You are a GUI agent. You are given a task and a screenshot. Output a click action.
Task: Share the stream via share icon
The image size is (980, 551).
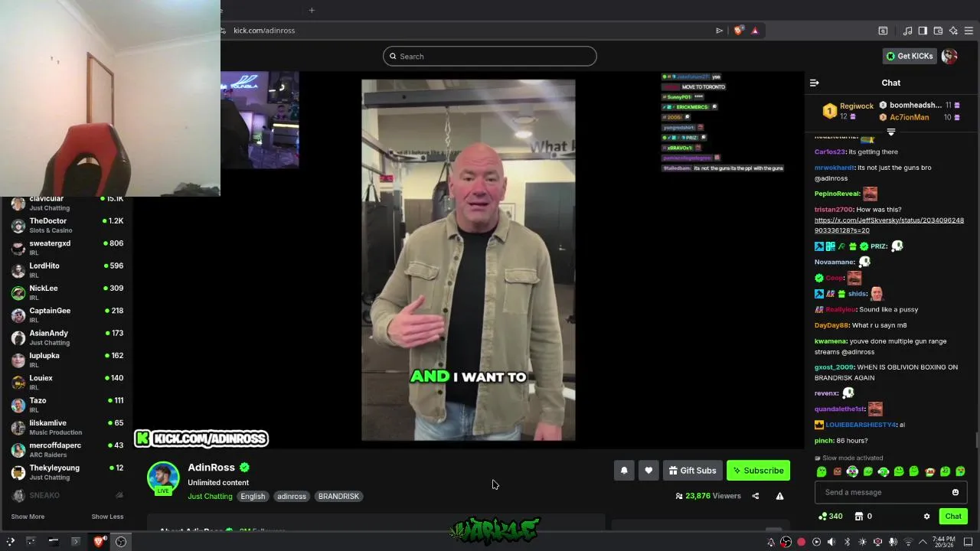755,496
